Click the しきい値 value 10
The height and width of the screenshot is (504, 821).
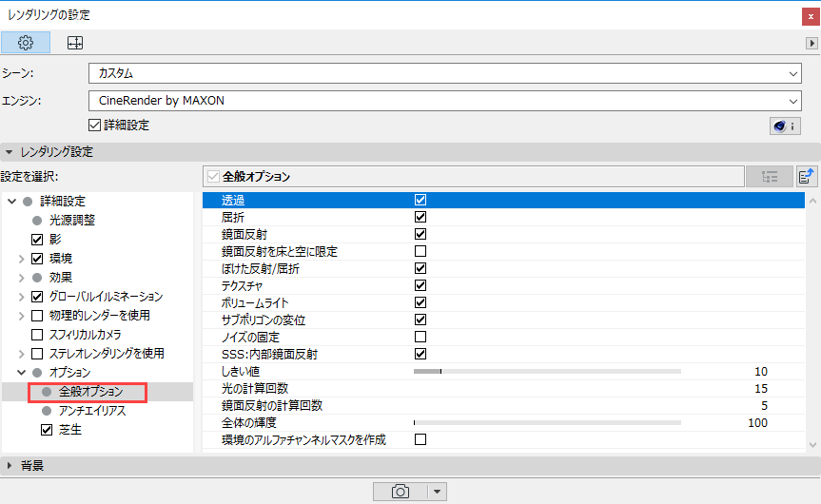(x=761, y=372)
